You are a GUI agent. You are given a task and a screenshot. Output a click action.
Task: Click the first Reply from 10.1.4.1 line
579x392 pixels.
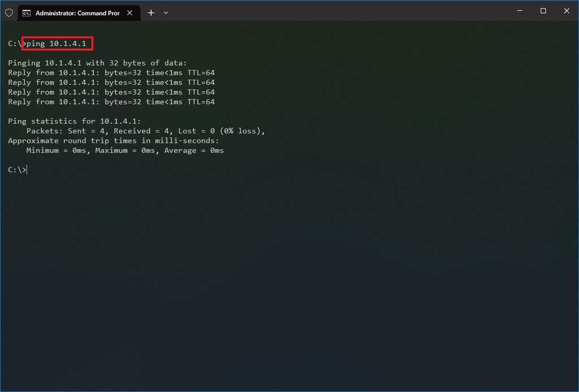point(111,72)
